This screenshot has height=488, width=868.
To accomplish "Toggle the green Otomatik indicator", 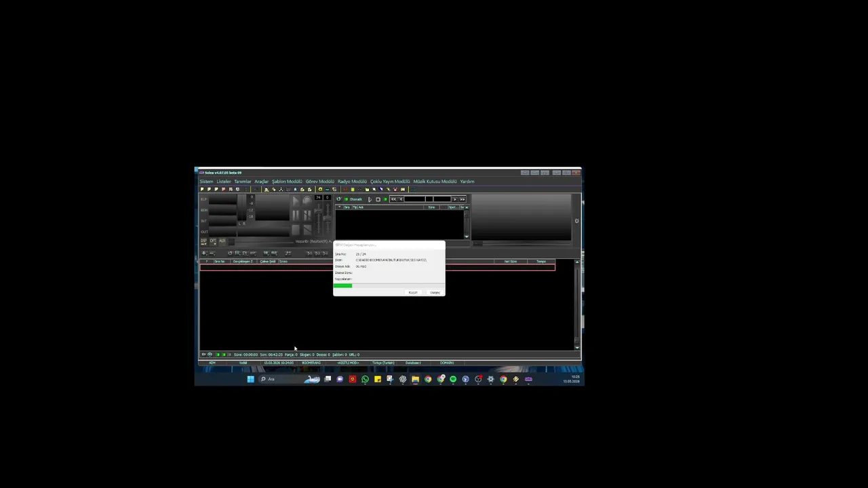I will [346, 199].
